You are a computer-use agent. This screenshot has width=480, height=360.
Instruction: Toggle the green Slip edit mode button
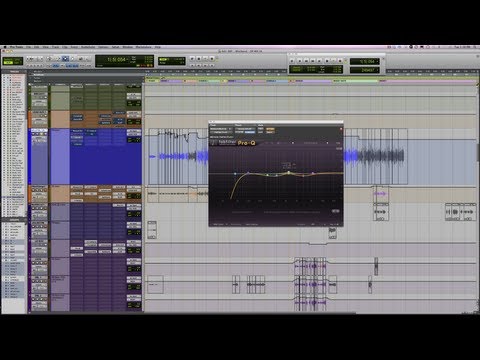[x=8, y=63]
